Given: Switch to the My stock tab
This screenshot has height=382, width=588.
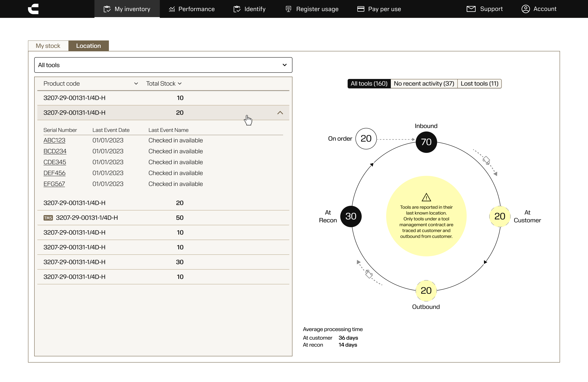Looking at the screenshot, I should tap(48, 46).
